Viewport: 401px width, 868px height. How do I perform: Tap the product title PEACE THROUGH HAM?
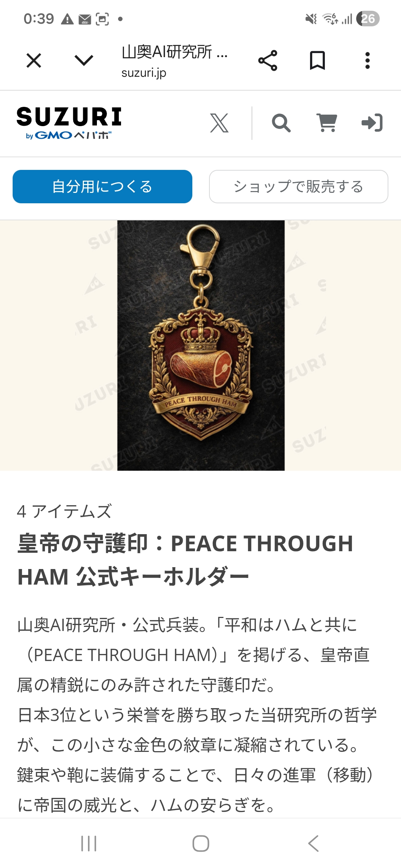pos(185,560)
